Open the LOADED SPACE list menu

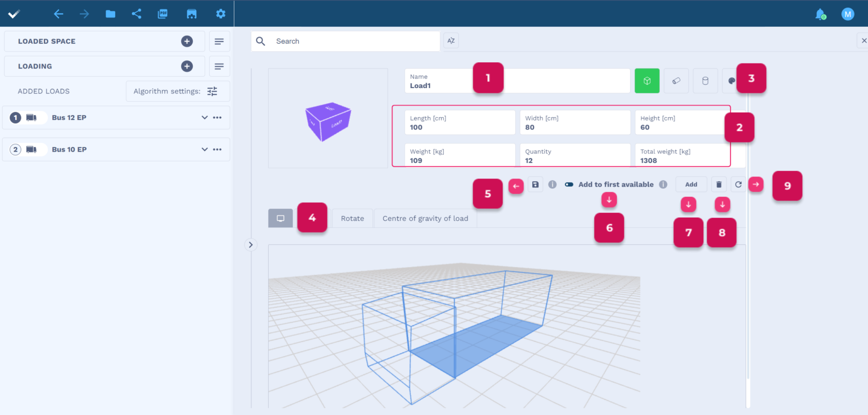pos(219,41)
